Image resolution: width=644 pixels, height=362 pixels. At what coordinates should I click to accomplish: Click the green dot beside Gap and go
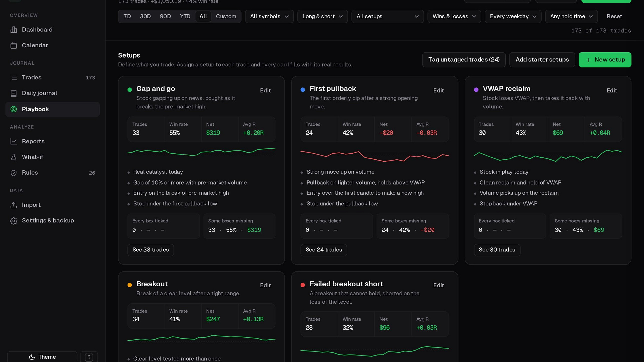130,90
